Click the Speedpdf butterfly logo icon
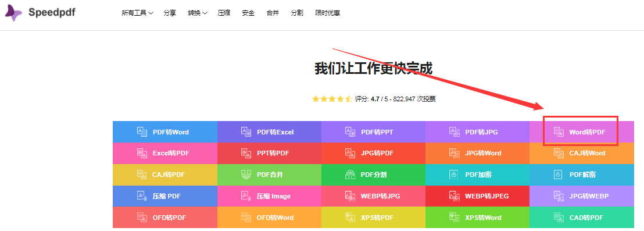Image resolution: width=644 pixels, height=231 pixels. point(13,13)
